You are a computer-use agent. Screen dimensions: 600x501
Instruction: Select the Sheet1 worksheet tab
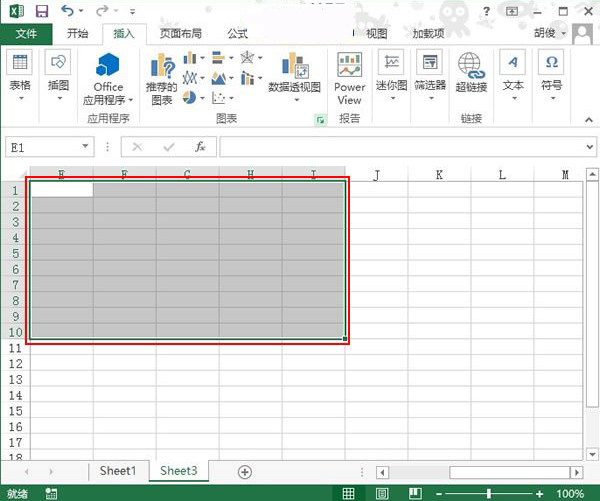(x=117, y=471)
